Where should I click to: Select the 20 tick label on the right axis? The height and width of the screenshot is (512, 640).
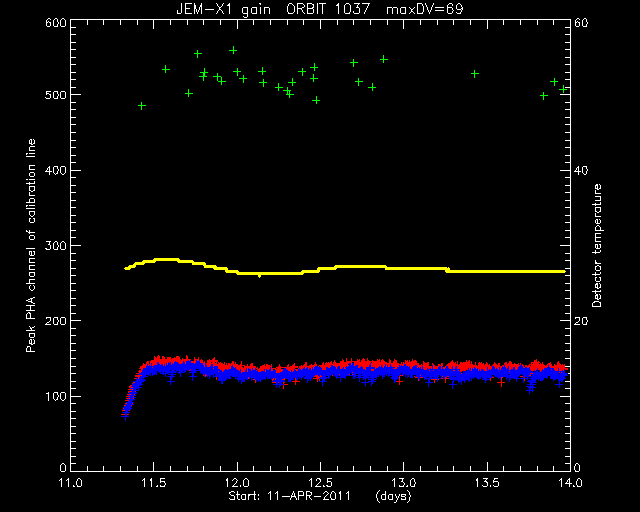581,321
